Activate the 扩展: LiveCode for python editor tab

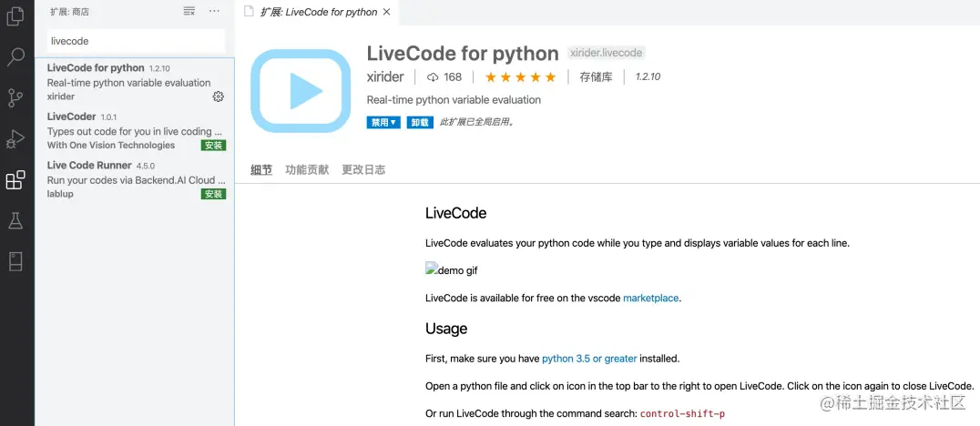coord(318,12)
